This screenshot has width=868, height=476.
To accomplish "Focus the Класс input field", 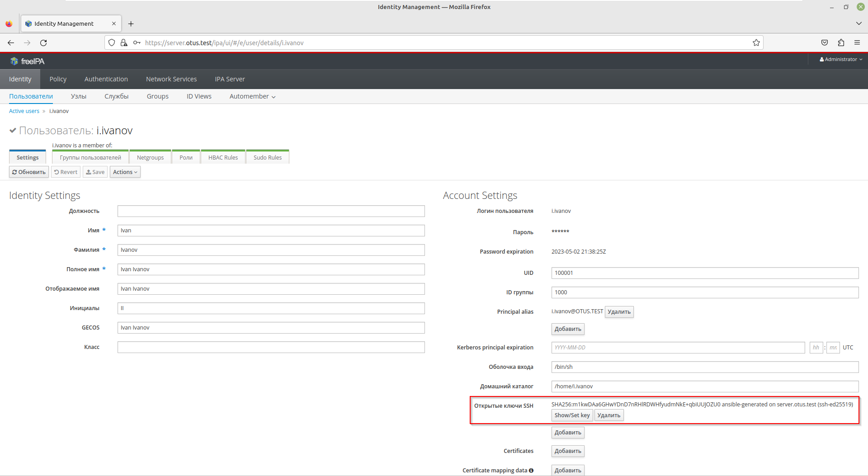I will (271, 347).
